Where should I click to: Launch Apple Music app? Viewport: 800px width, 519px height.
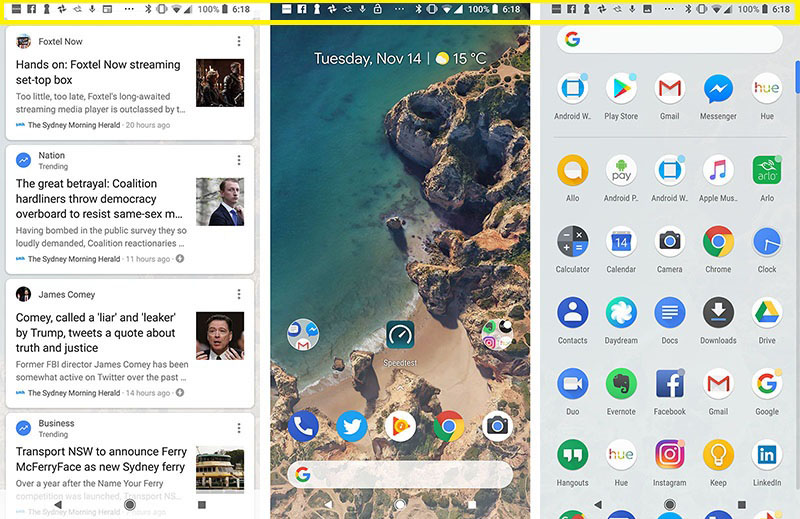point(718,170)
